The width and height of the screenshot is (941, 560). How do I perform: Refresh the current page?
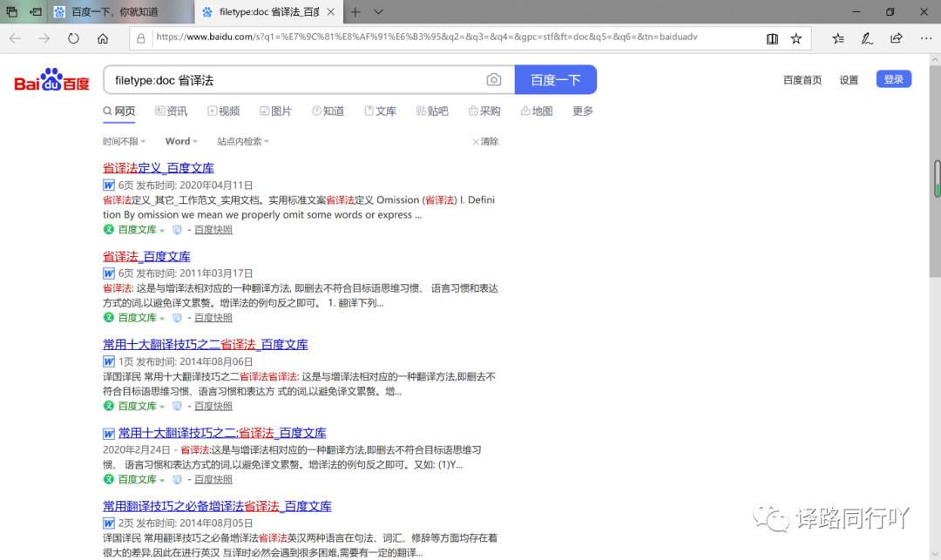(x=73, y=38)
